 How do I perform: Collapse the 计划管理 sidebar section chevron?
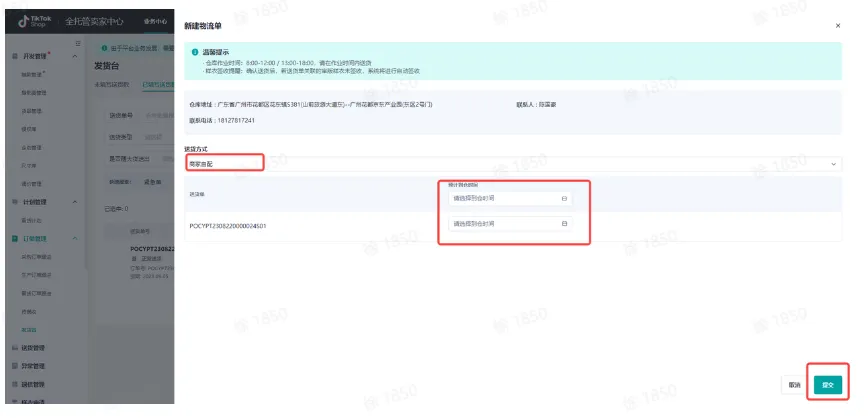pyautogui.click(x=75, y=202)
